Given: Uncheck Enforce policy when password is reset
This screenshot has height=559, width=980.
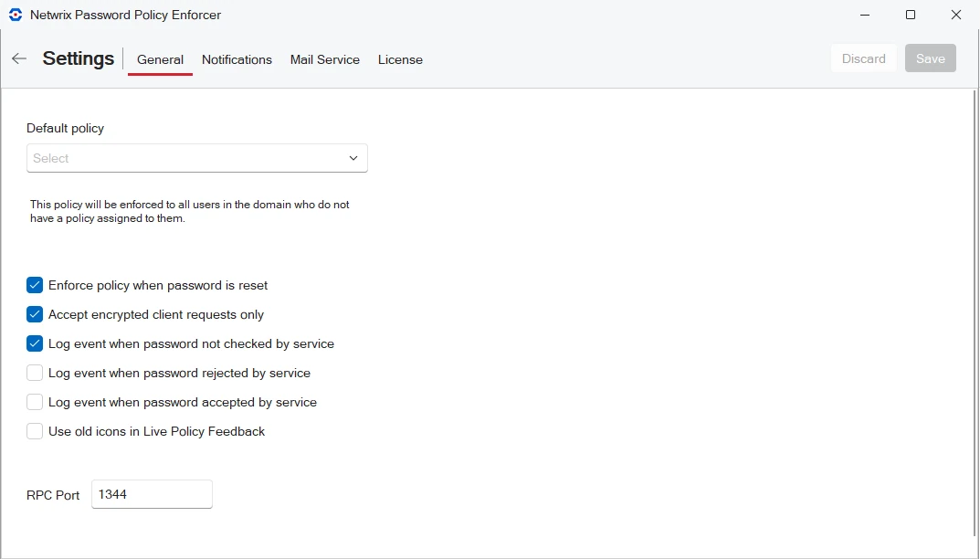Looking at the screenshot, I should 35,285.
